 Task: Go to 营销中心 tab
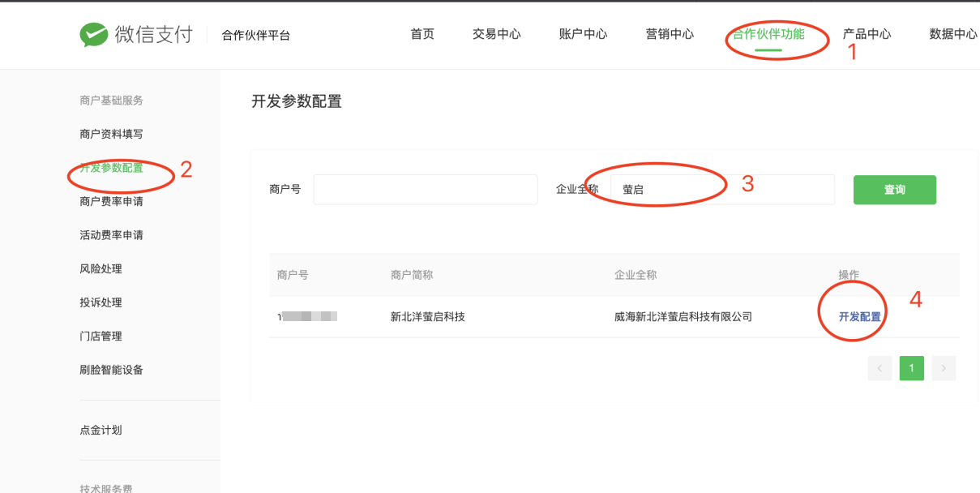click(670, 34)
